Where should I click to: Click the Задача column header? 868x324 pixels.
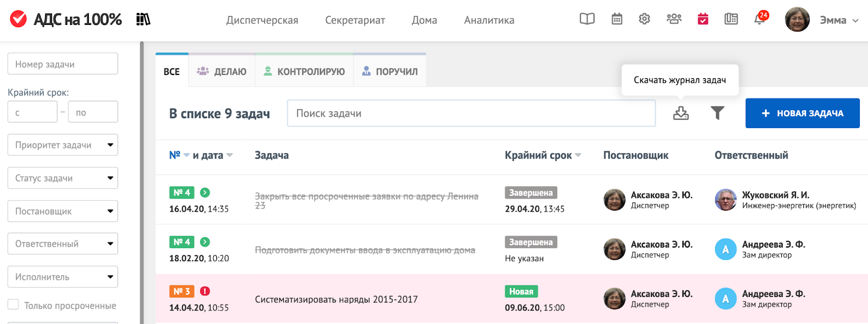272,155
